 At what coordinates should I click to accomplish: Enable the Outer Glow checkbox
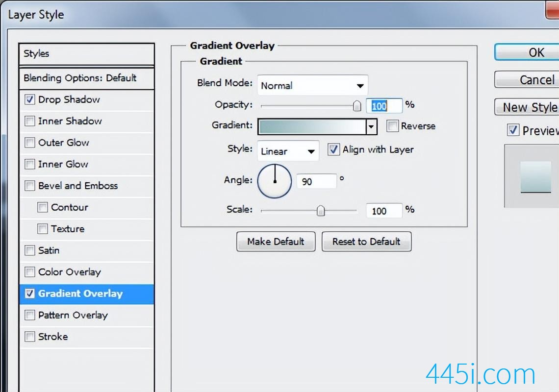(30, 143)
